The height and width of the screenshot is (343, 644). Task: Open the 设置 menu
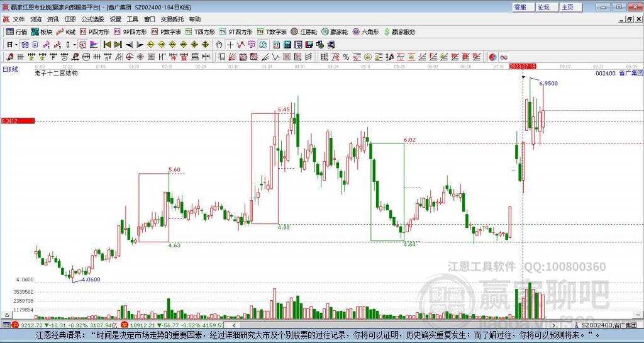point(116,20)
